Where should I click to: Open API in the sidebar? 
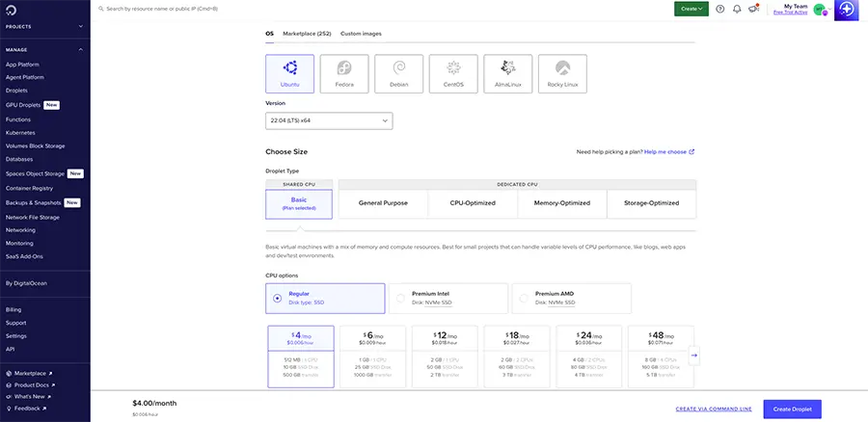[10, 349]
